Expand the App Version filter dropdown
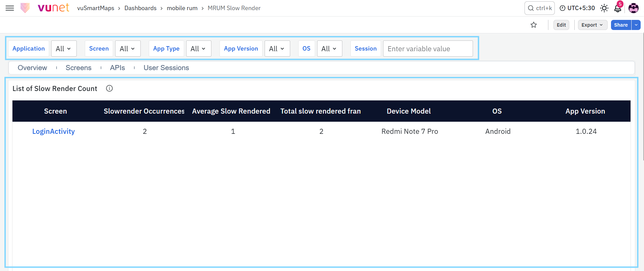644x271 pixels. click(277, 49)
